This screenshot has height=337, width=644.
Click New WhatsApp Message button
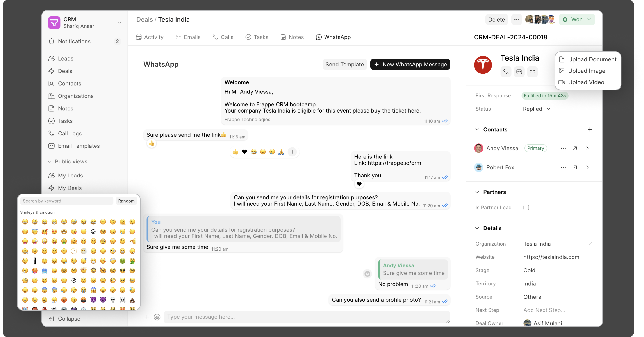410,65
